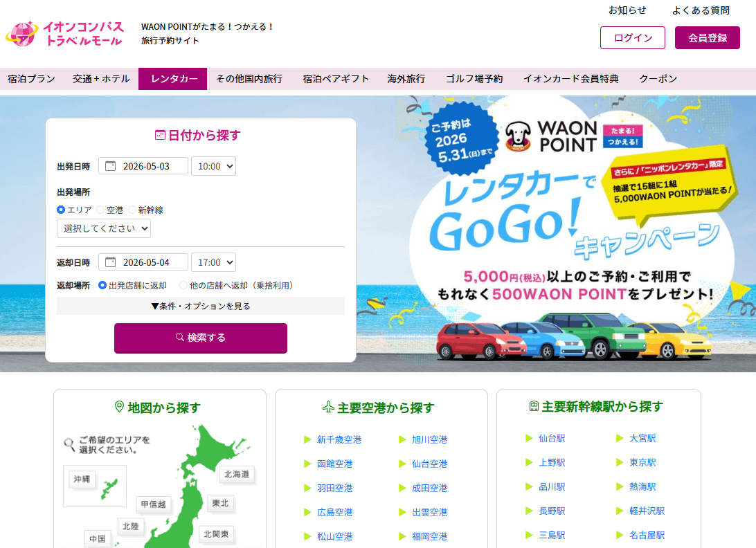
Task: Click the magnifier icon on the map
Action: click(x=69, y=444)
